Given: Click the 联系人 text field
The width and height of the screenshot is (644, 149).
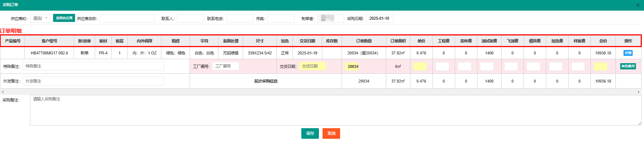Looking at the screenshot, I should coord(190,18).
